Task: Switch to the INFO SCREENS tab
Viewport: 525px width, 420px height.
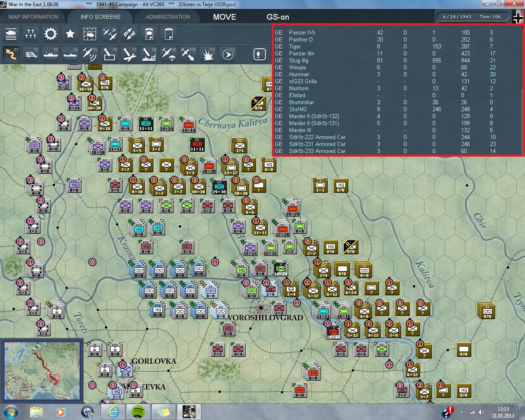Action: tap(100, 17)
